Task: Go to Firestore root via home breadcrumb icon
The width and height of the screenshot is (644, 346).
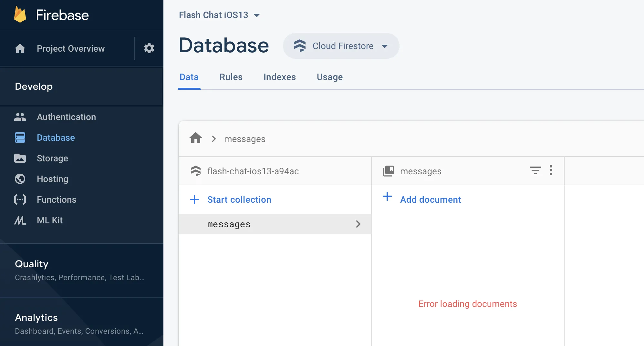Action: click(196, 138)
